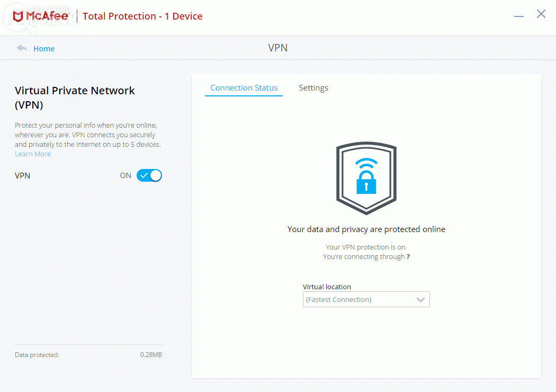
Task: Close the McAfee Total Protection window
Action: pyautogui.click(x=541, y=14)
